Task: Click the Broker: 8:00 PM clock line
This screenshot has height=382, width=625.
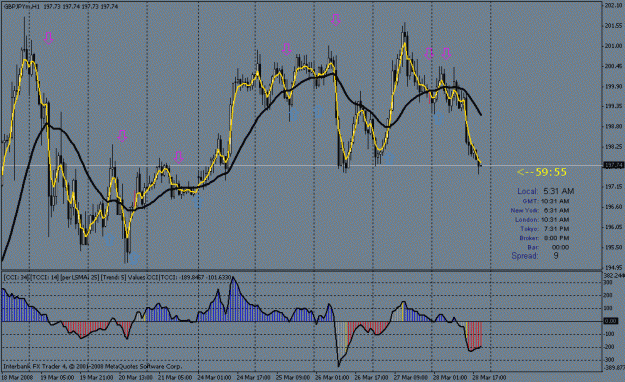Action: point(544,238)
